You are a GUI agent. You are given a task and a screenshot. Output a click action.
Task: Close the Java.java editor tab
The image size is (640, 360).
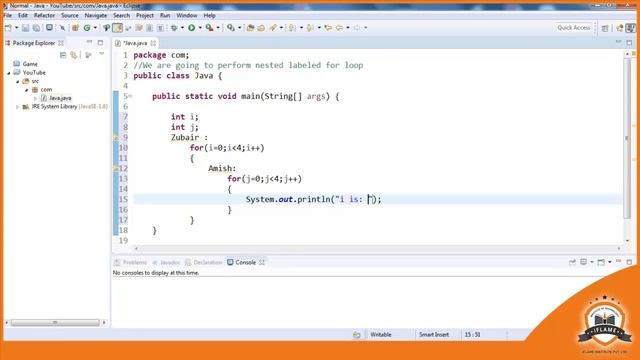[153, 43]
